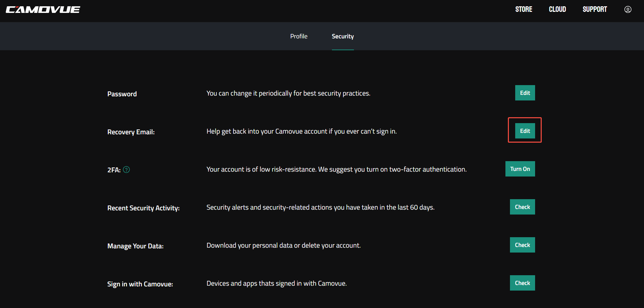Click the Recent Security Activity label
The width and height of the screenshot is (644, 308).
click(x=143, y=208)
